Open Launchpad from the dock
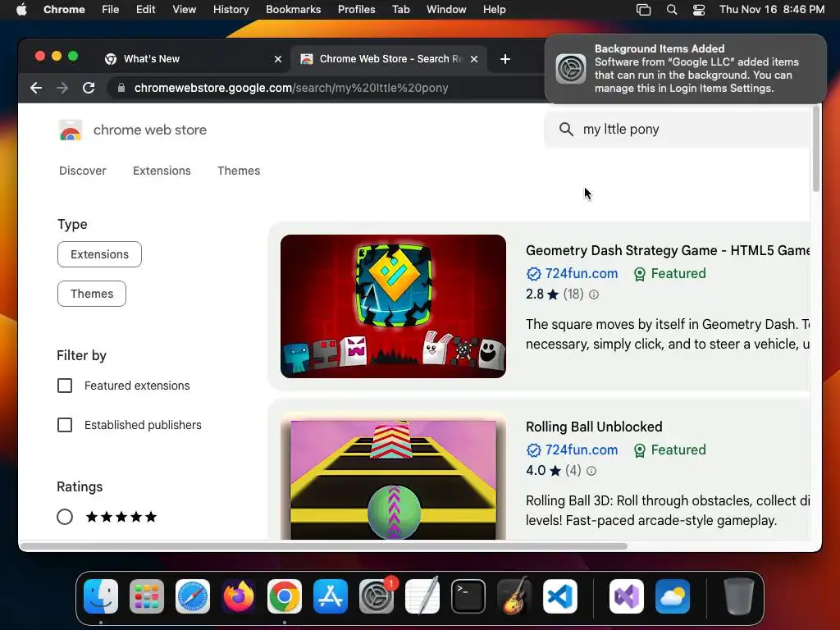Screen dimensions: 840x630 click(x=147, y=596)
